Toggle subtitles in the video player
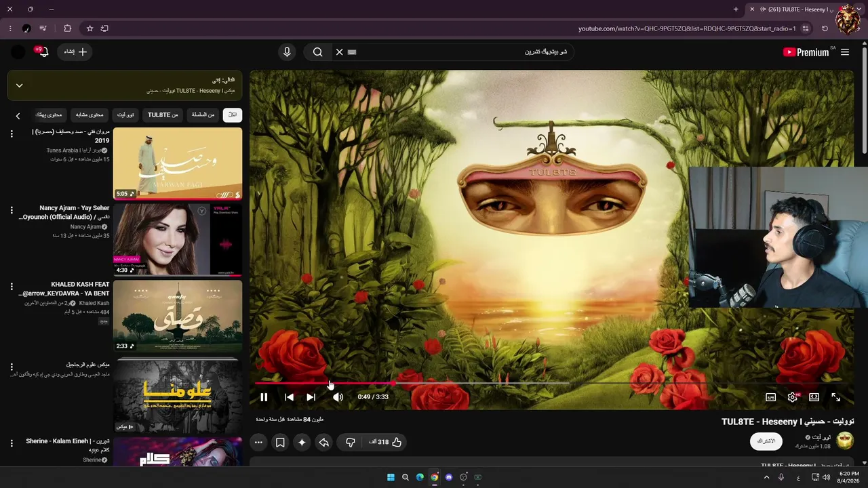 coord(770,397)
